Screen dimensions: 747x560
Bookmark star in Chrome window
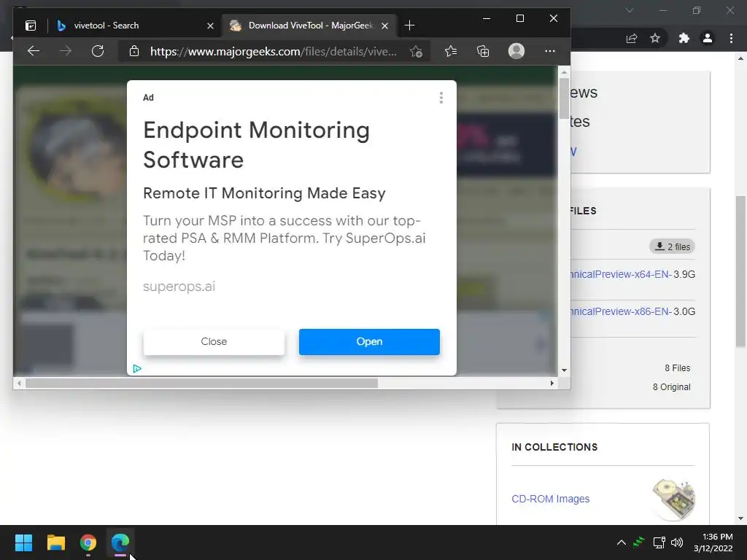[x=655, y=38]
